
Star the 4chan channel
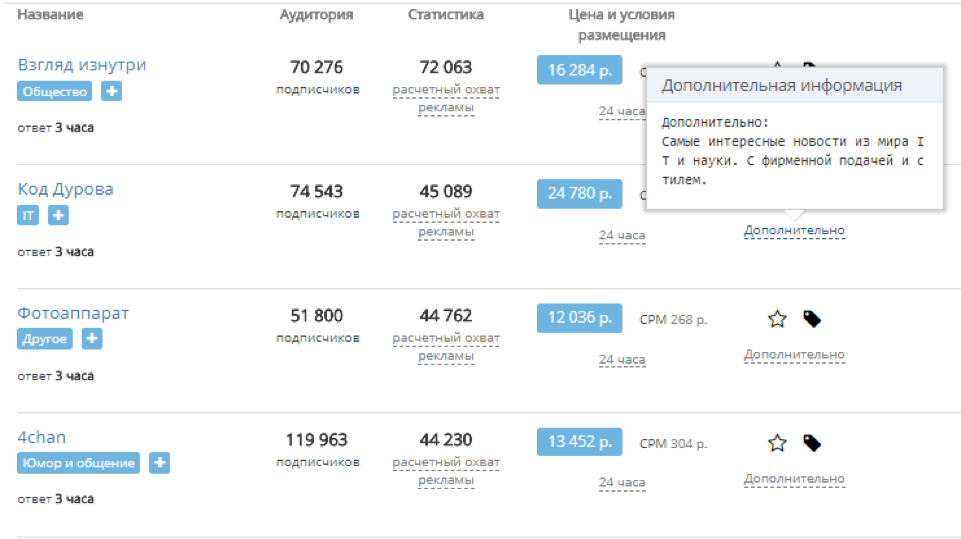777,443
